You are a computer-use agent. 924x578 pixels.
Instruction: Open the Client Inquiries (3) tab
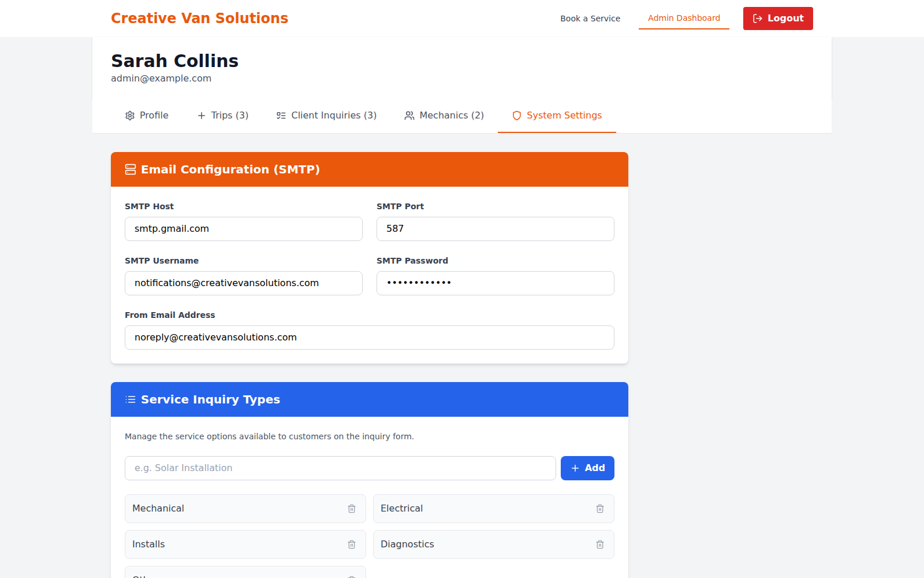click(x=326, y=116)
